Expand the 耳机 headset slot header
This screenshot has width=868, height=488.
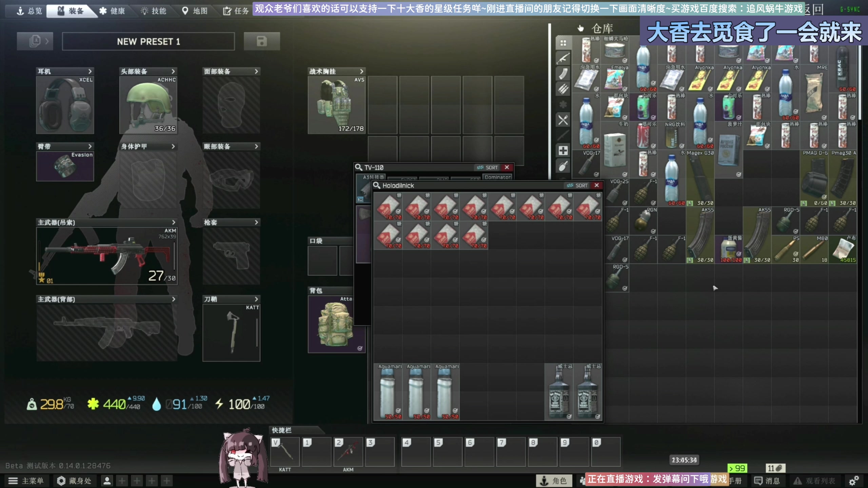[x=65, y=72]
